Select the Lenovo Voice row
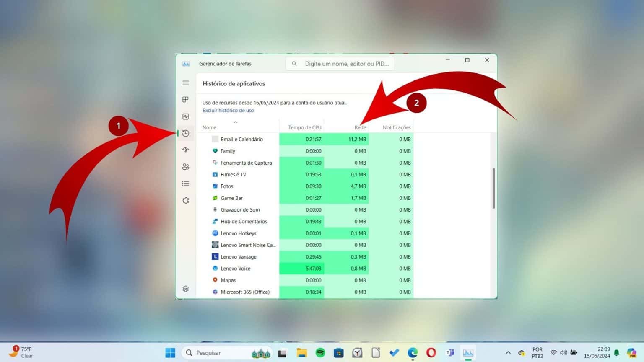Image resolution: width=644 pixels, height=362 pixels. coord(305,268)
